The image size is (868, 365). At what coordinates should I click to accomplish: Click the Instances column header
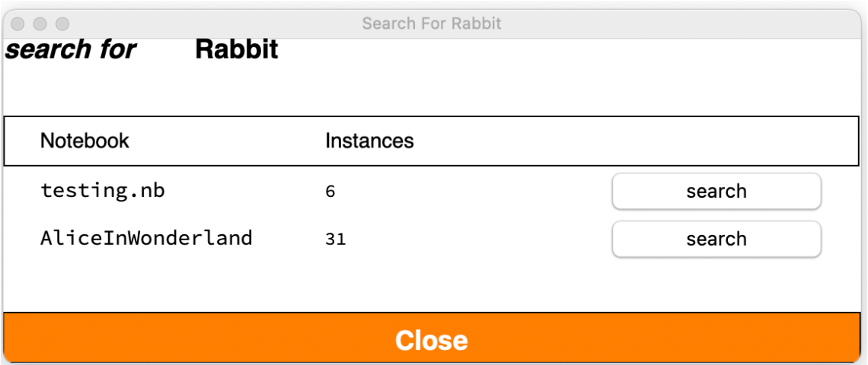point(369,141)
